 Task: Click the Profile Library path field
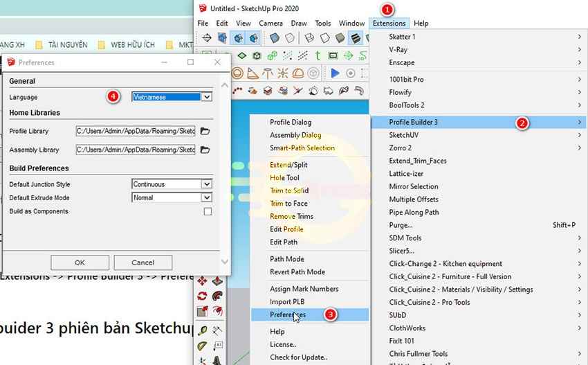click(136, 131)
